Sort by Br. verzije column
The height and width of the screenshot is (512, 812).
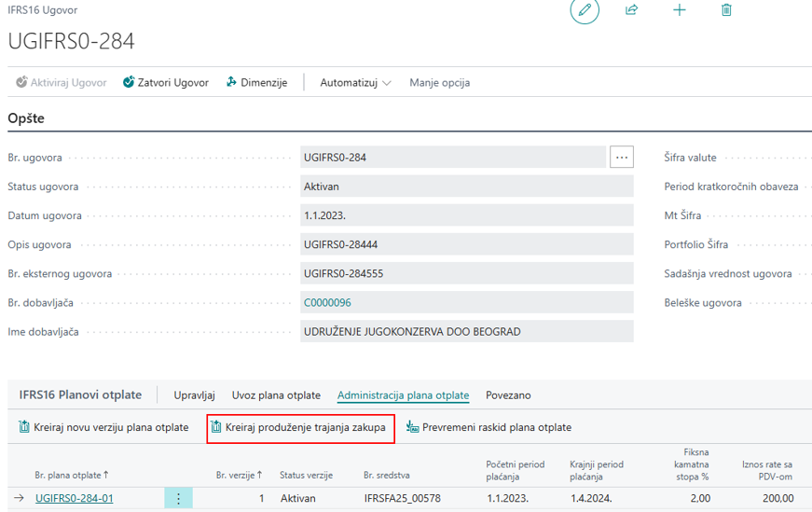[x=239, y=475]
